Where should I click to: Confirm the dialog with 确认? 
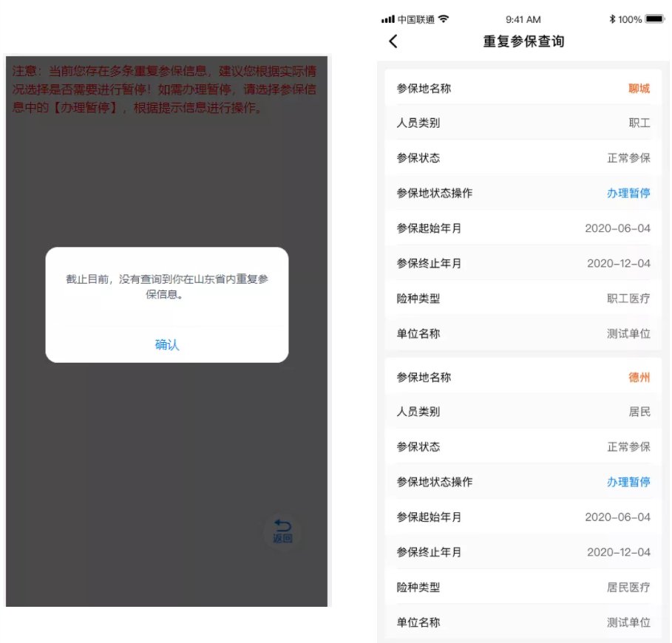167,345
